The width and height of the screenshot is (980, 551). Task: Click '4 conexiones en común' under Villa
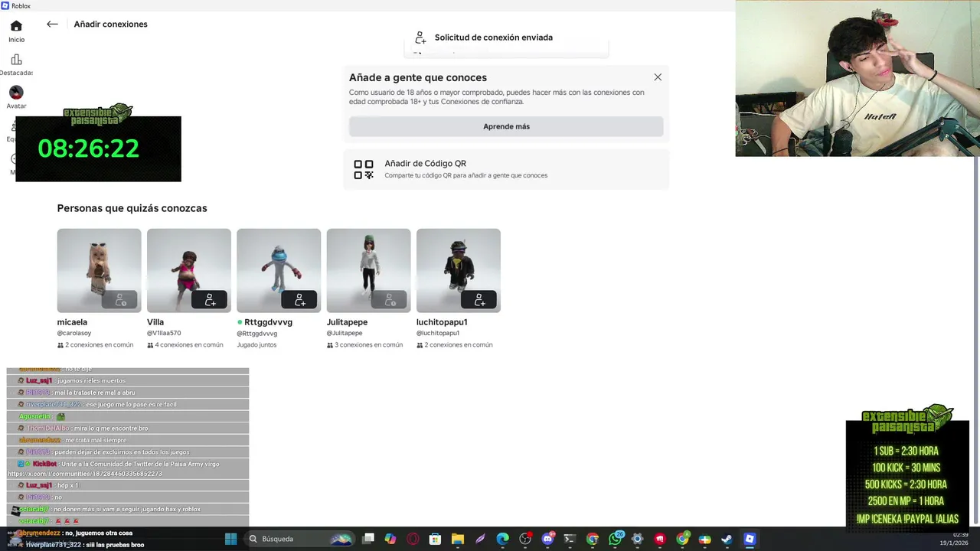[189, 345]
